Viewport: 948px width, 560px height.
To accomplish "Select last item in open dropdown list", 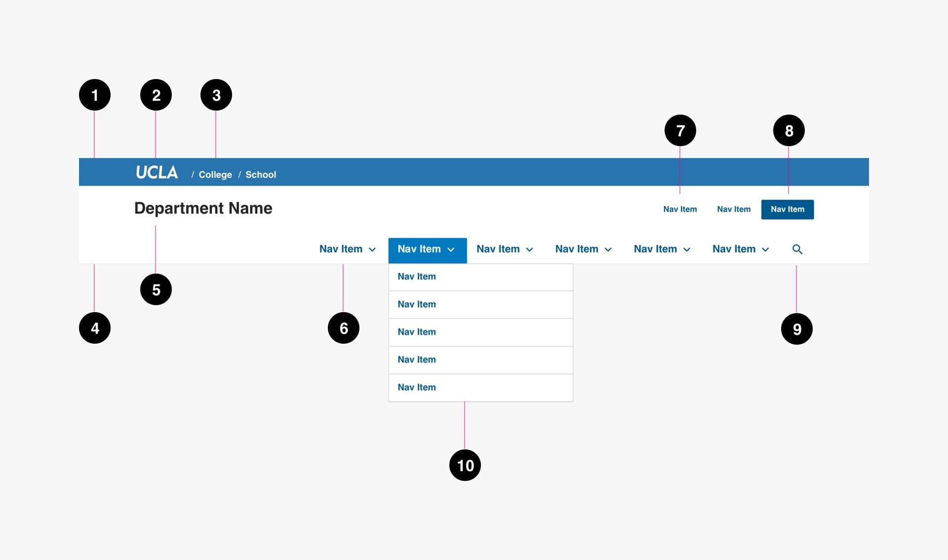I will coord(417,388).
